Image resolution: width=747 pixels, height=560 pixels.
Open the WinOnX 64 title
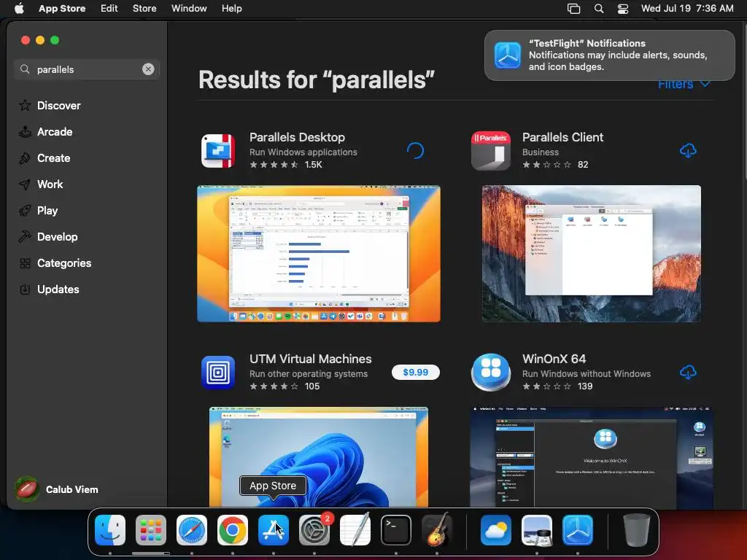pyautogui.click(x=554, y=359)
